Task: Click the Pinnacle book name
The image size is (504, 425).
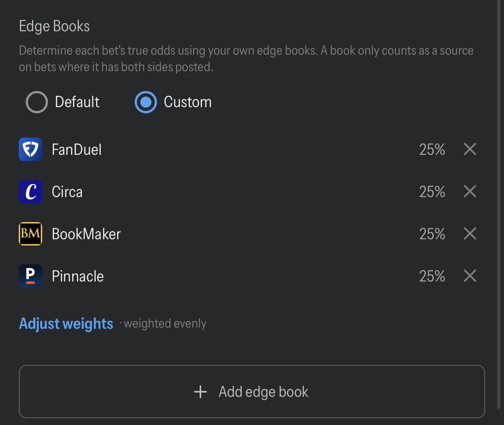Action: (78, 276)
